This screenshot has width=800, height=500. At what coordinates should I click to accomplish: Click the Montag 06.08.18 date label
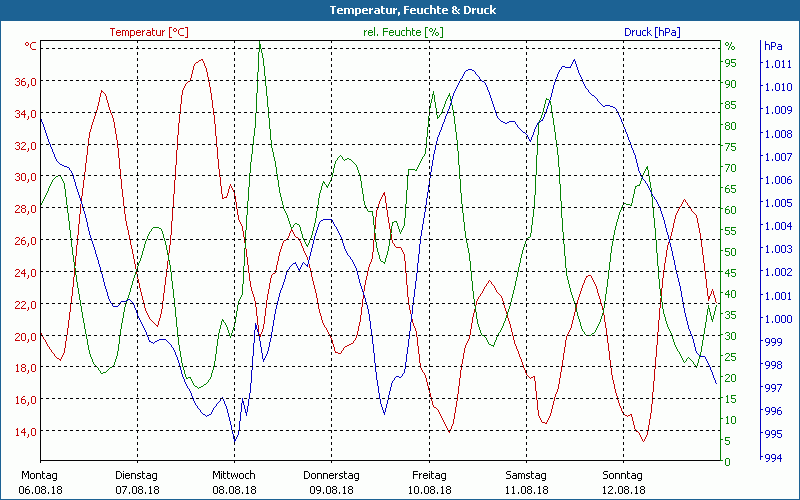coord(39,482)
